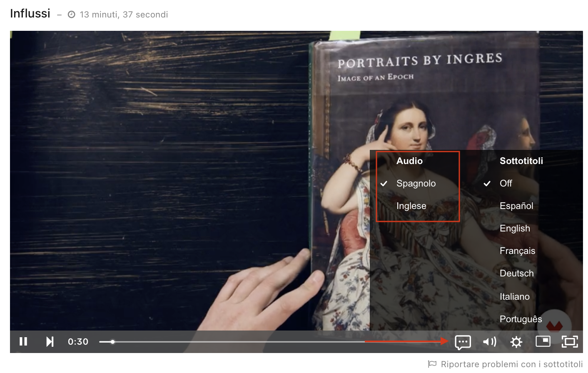This screenshot has height=373, width=588.
Task: Turn subtitles Off
Action: click(x=506, y=184)
